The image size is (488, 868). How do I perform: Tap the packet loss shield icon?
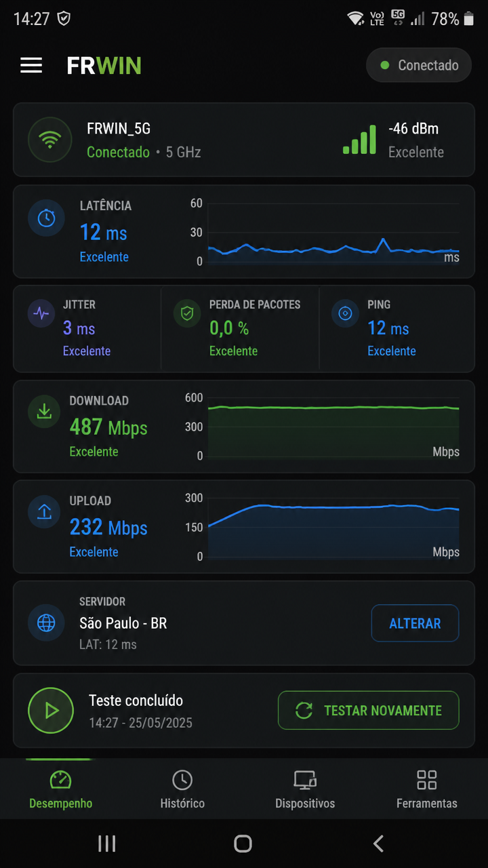pos(187,314)
